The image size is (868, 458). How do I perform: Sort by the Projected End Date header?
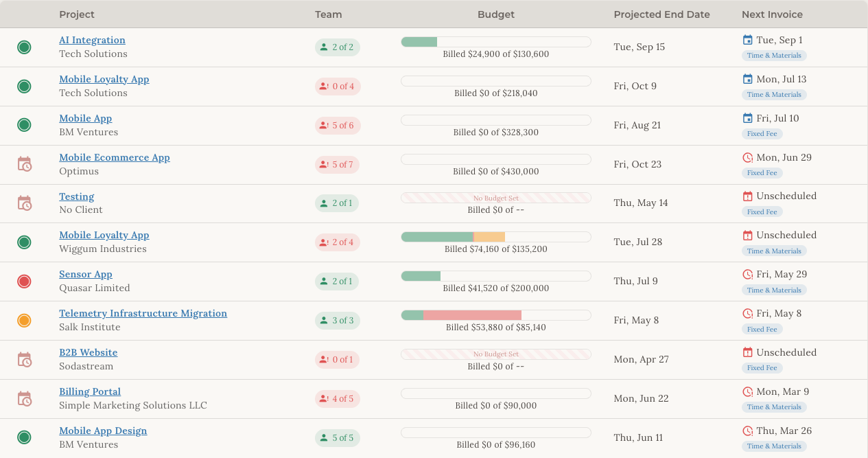(x=661, y=14)
